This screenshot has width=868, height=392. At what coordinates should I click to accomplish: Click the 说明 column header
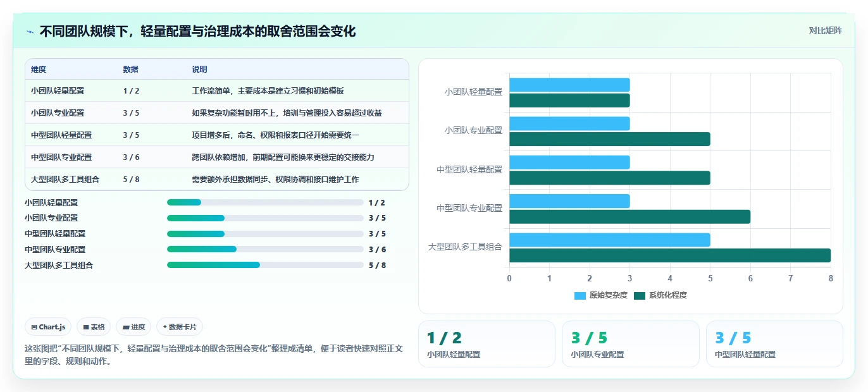199,70
